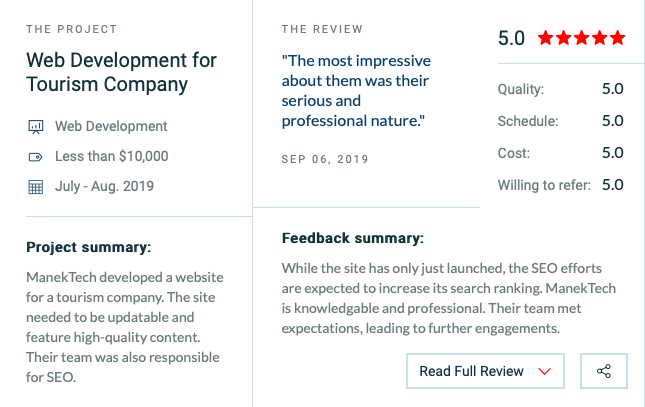Click the overall 5.0 rating score

pos(511,38)
